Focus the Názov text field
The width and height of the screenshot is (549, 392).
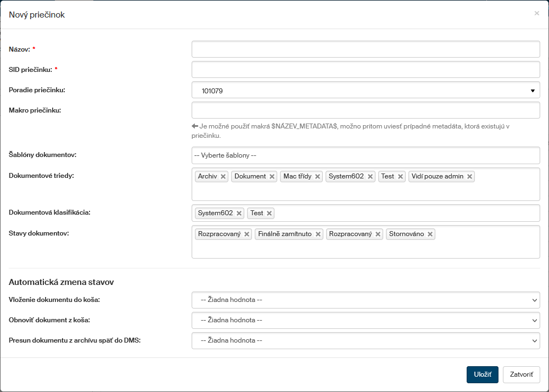tap(366, 49)
